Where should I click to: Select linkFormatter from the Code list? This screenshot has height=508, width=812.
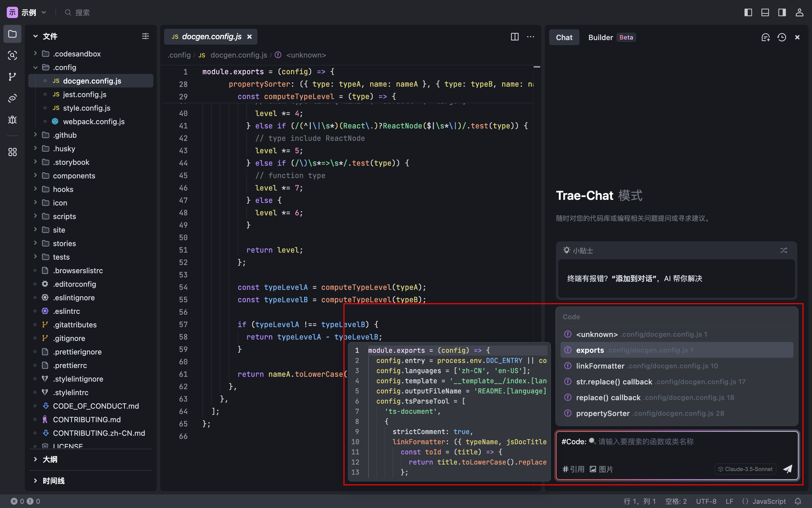click(x=677, y=366)
